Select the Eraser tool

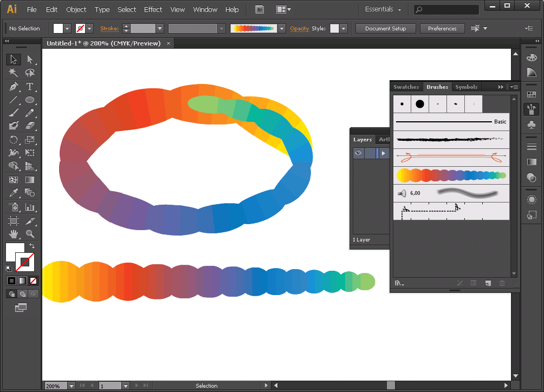30,125
